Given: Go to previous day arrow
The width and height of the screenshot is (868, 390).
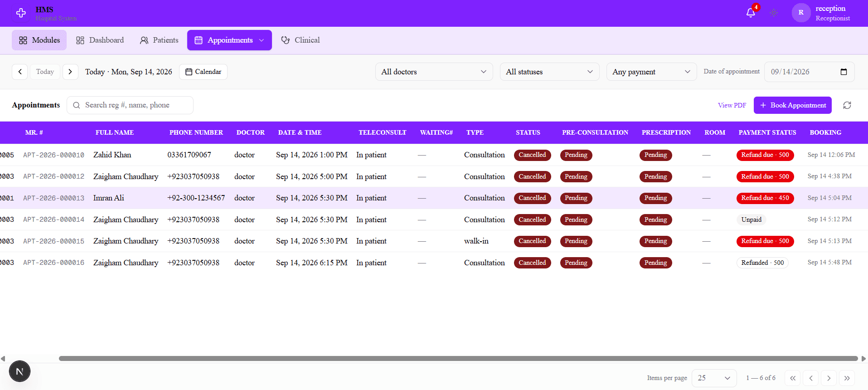Looking at the screenshot, I should pos(20,72).
